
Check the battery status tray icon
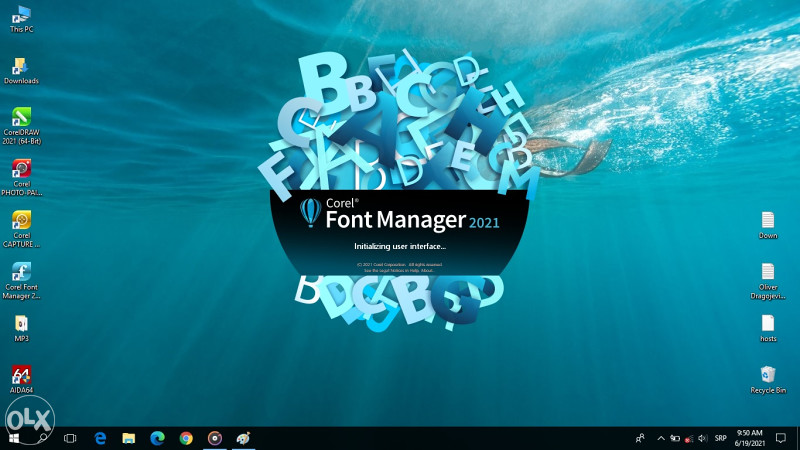[x=675, y=438]
